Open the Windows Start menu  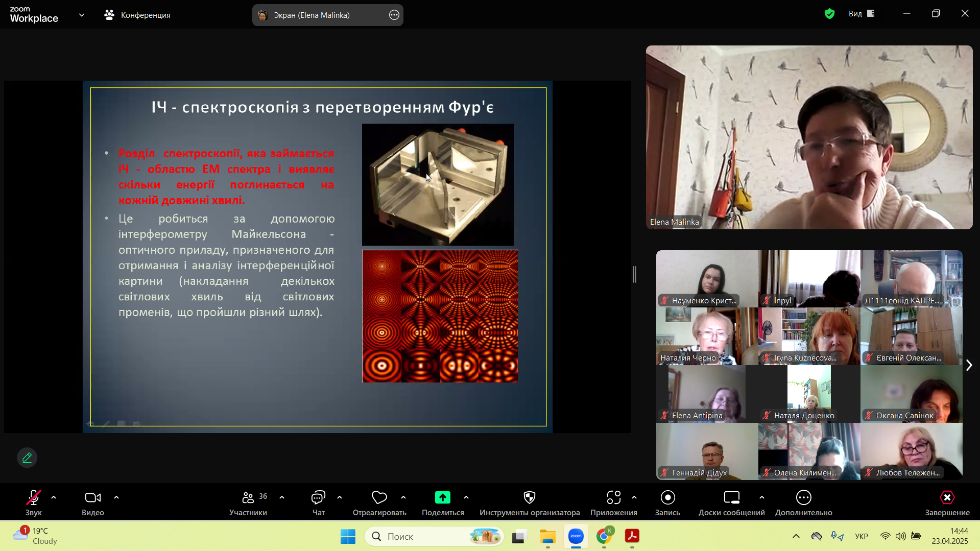pos(348,536)
